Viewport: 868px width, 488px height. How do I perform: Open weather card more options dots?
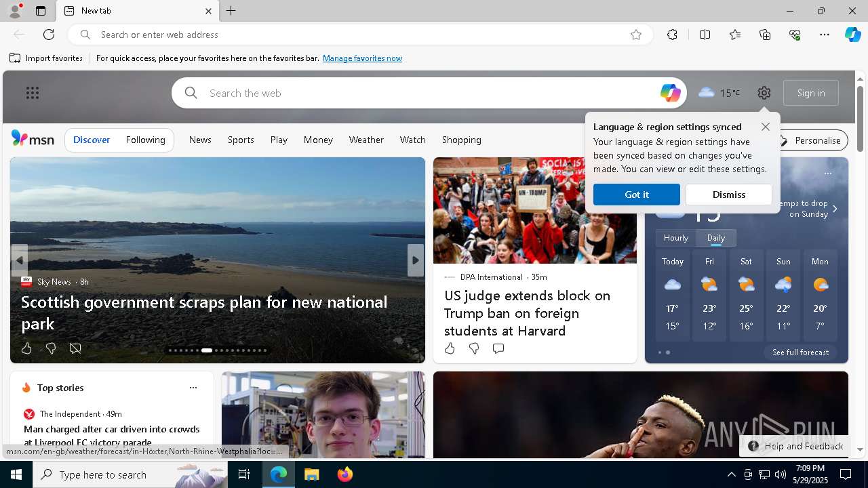pyautogui.click(x=828, y=174)
